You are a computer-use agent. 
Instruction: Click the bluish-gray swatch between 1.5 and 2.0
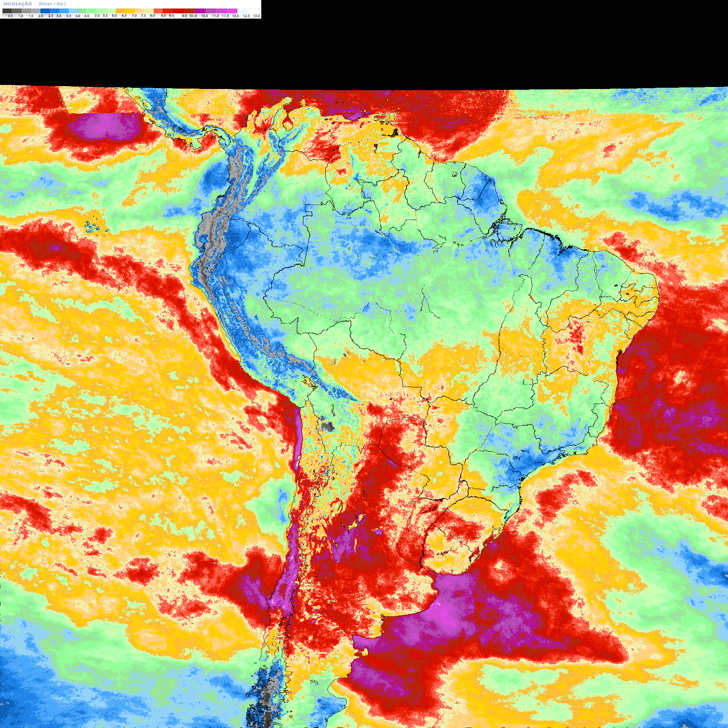(x=36, y=11)
